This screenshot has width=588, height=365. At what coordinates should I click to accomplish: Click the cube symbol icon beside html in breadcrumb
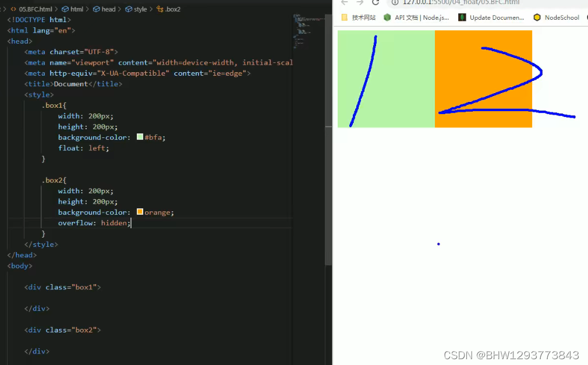coord(65,9)
